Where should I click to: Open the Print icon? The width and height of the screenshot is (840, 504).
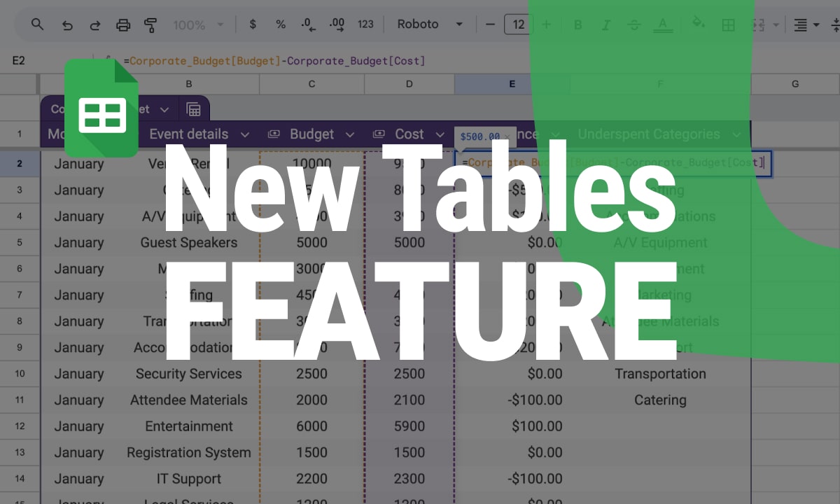[123, 24]
